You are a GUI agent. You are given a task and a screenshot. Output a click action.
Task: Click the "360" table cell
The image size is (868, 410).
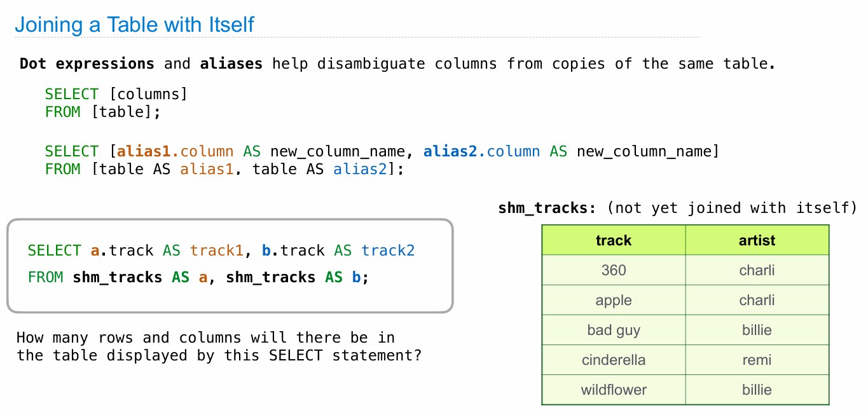coord(614,270)
